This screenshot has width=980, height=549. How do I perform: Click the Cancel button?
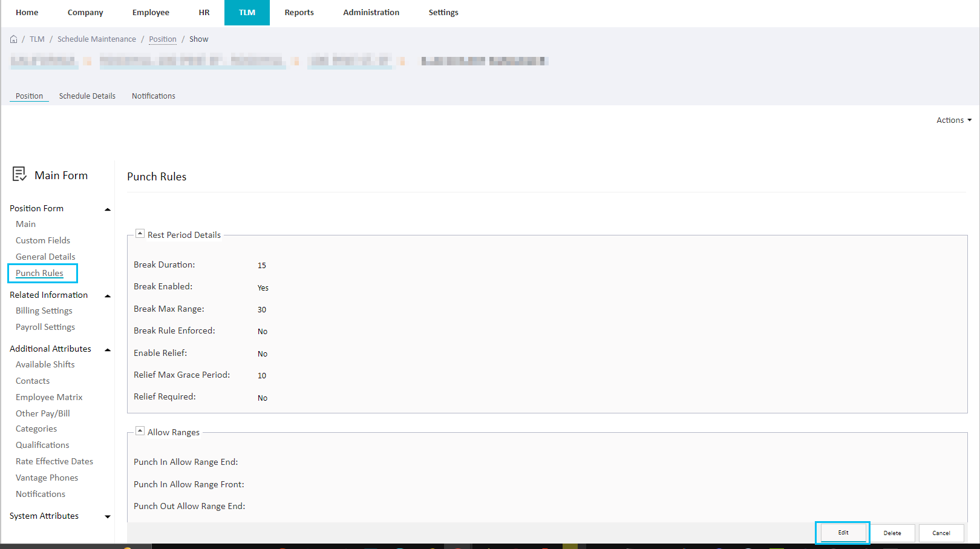(941, 533)
